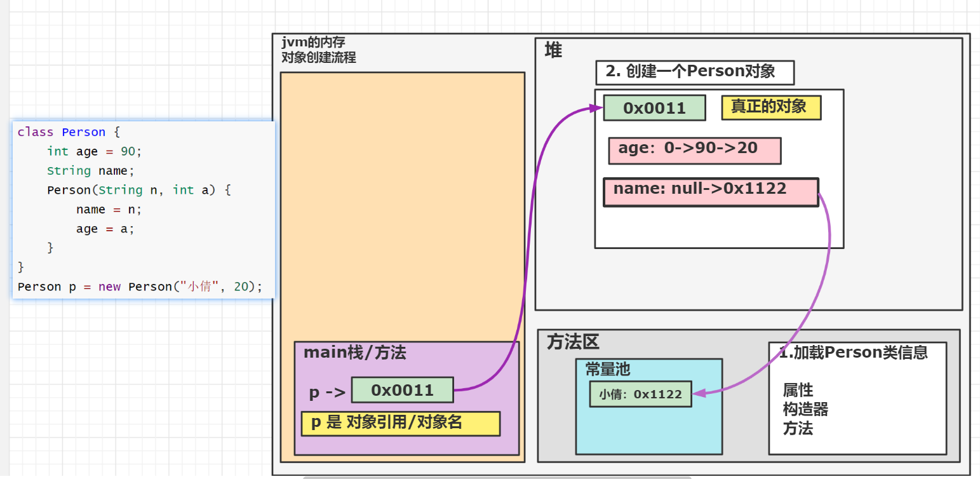Click the 'p 是 对象引用/对象名' yellow note

pos(401,423)
